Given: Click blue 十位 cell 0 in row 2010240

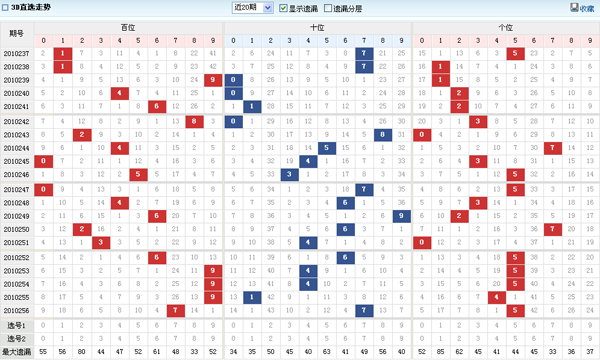Looking at the screenshot, I should (233, 93).
